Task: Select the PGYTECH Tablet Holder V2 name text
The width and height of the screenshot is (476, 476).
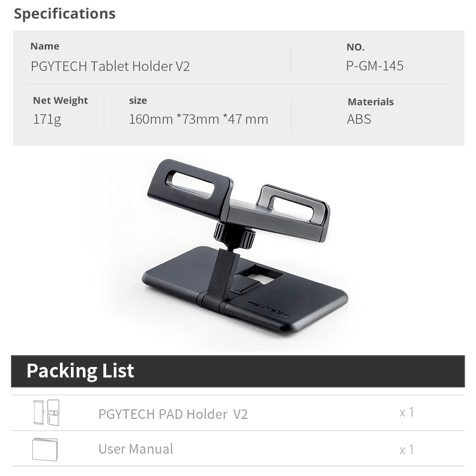Action: click(x=110, y=66)
